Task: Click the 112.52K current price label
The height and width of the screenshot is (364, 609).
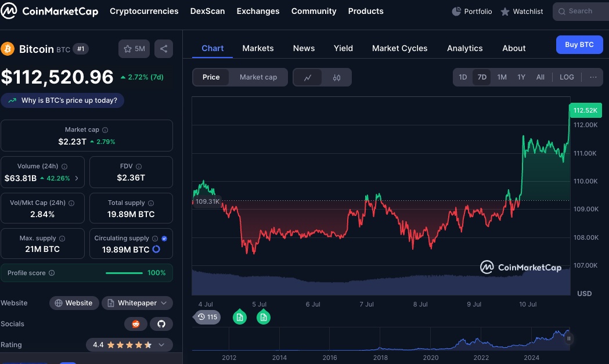Action: tap(585, 111)
